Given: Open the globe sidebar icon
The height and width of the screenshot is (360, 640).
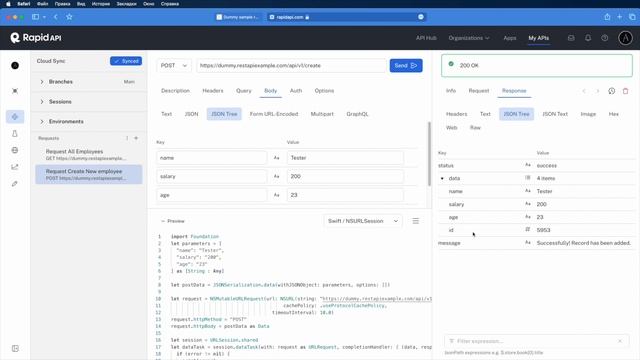Looking at the screenshot, I should pyautogui.click(x=15, y=150).
